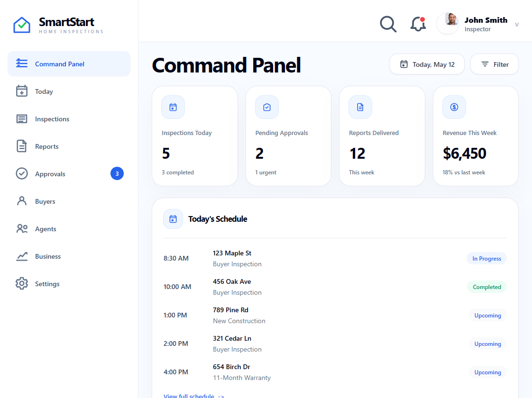The height and width of the screenshot is (398, 532).
Task: Open Inspections from the sidebar
Action: click(69, 118)
